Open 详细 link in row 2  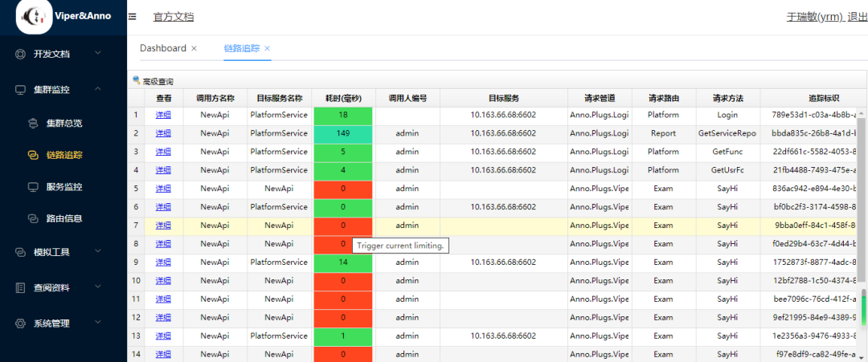click(x=162, y=133)
